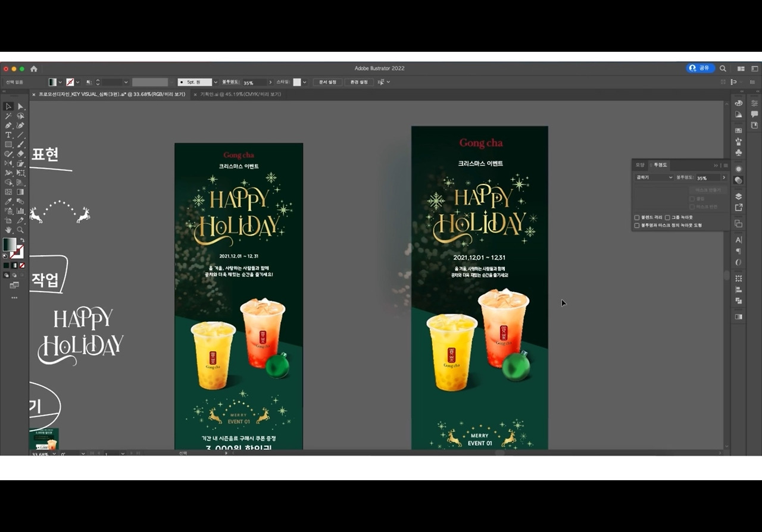Screen dimensions: 762x532
Task: Click the Home icon
Action: point(34,68)
